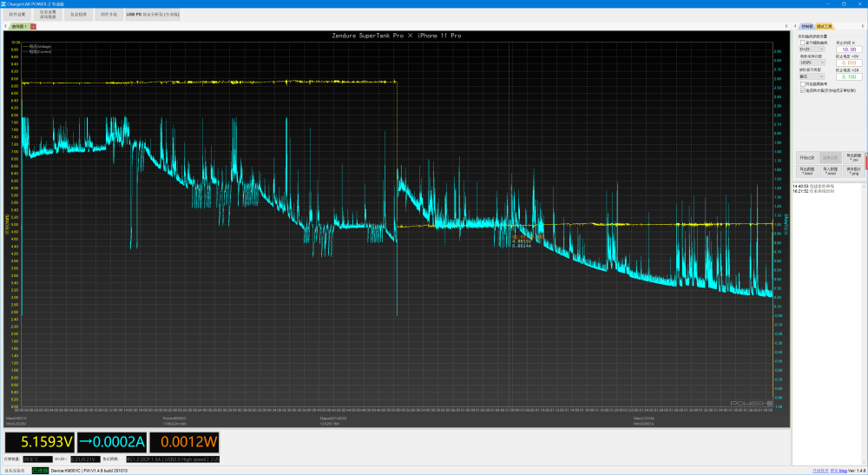868x475 pixels.
Task: Click the 16:21:52 log entry
Action: 813,191
